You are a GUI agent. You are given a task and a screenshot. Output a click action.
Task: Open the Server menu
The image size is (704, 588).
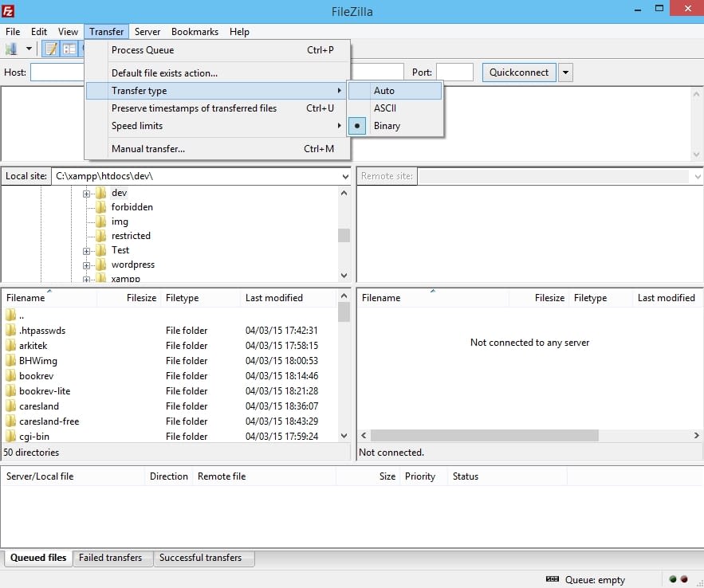click(147, 32)
